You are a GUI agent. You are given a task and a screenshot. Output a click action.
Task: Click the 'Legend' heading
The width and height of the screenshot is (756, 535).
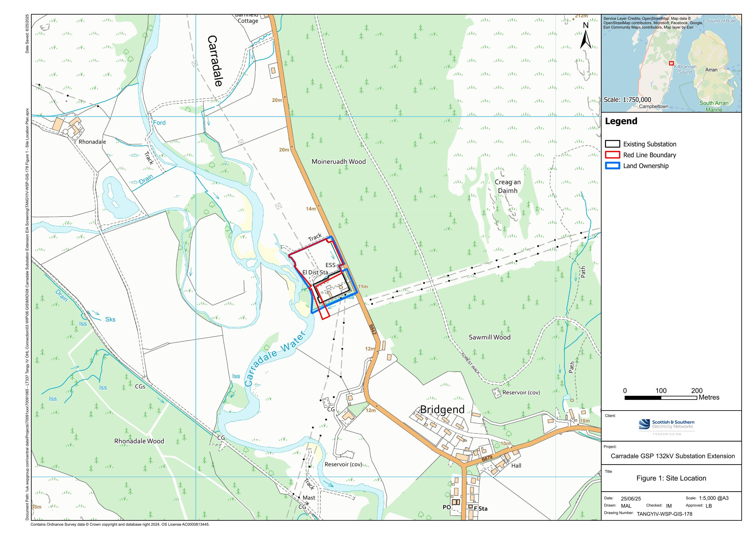(621, 121)
